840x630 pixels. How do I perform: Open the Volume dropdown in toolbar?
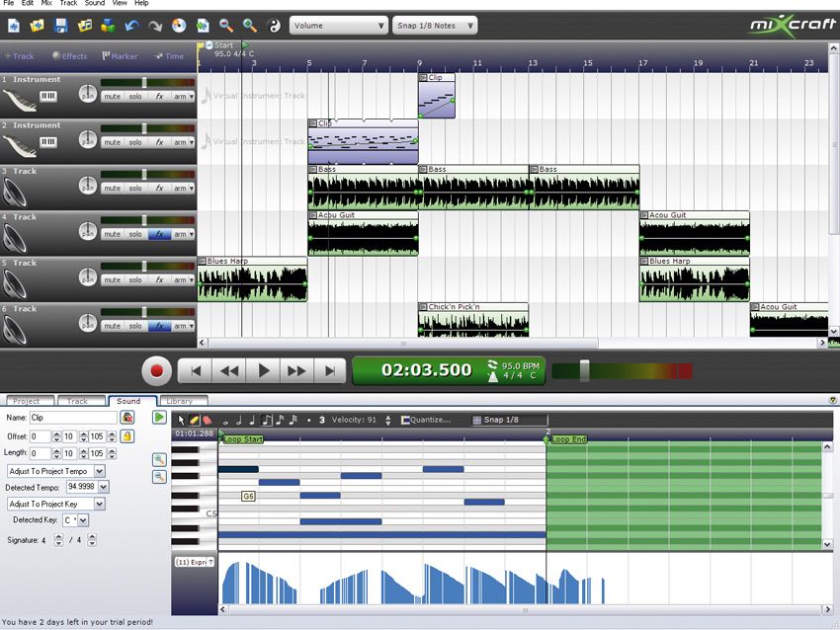[338, 25]
